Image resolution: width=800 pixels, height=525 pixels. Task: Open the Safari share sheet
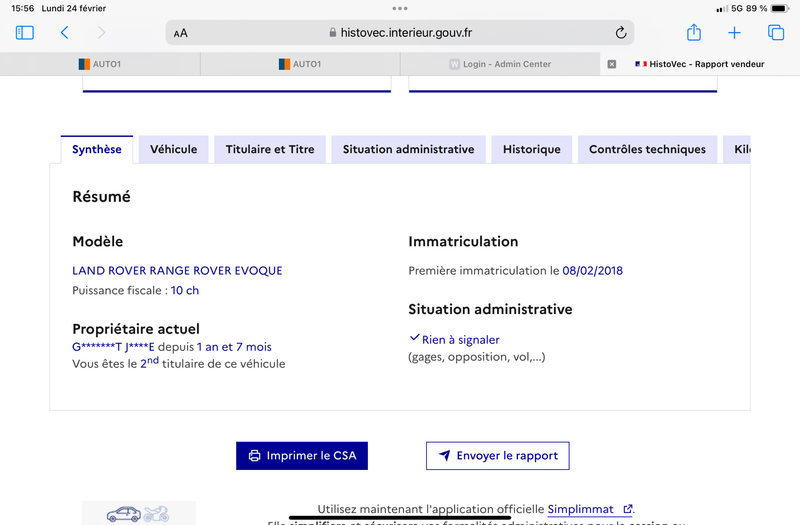[x=694, y=33]
